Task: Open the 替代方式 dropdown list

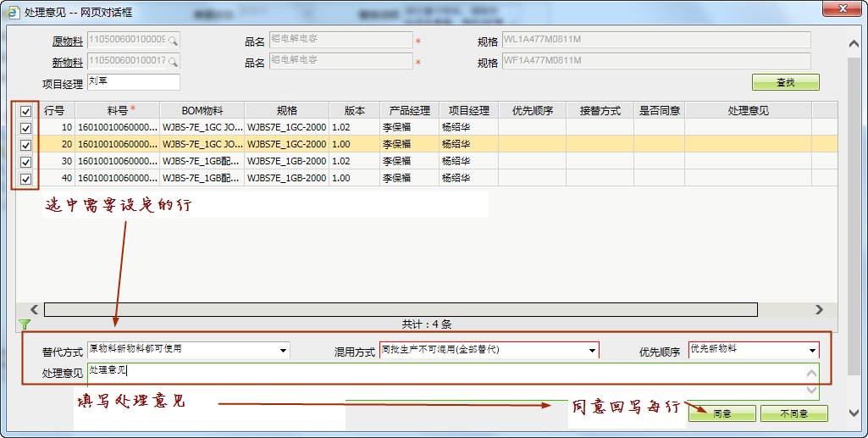Action: tap(282, 350)
